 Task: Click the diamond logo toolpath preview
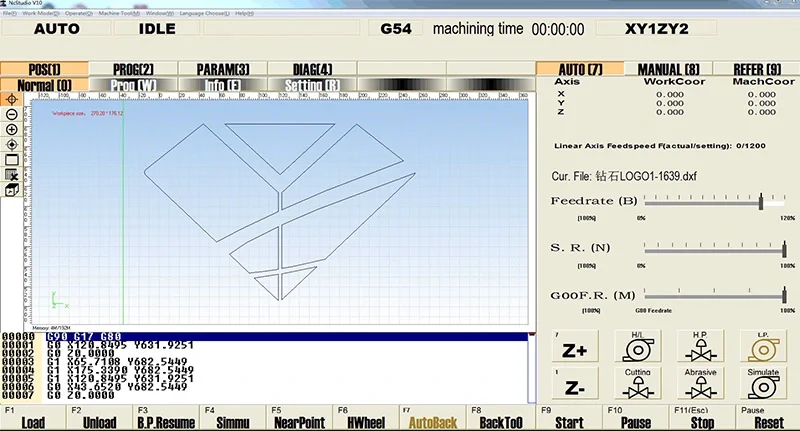(280, 211)
